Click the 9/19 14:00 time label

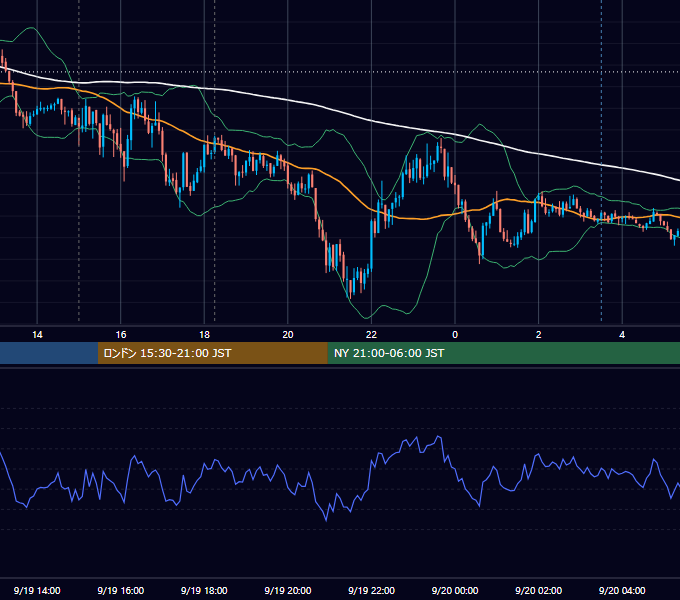tap(37, 590)
